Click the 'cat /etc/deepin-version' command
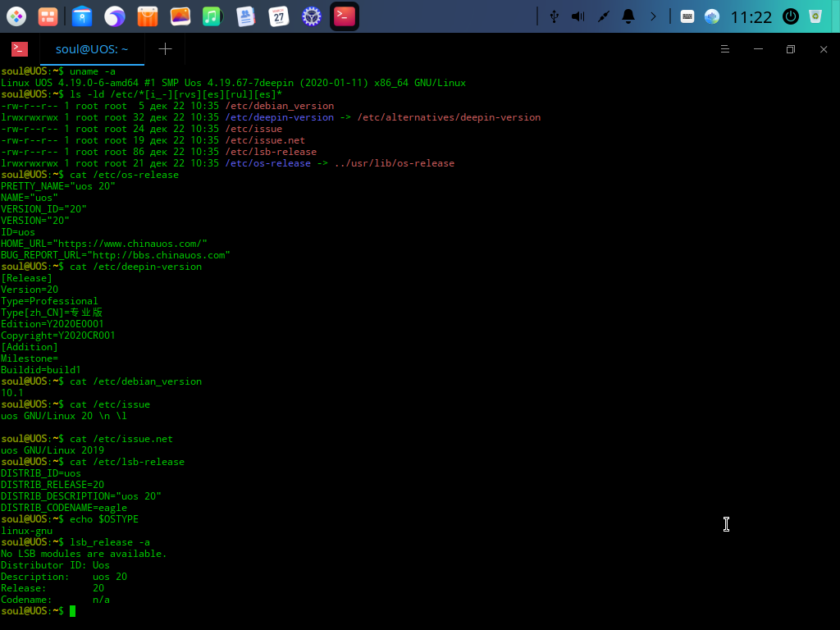This screenshot has width=840, height=630. (x=135, y=267)
